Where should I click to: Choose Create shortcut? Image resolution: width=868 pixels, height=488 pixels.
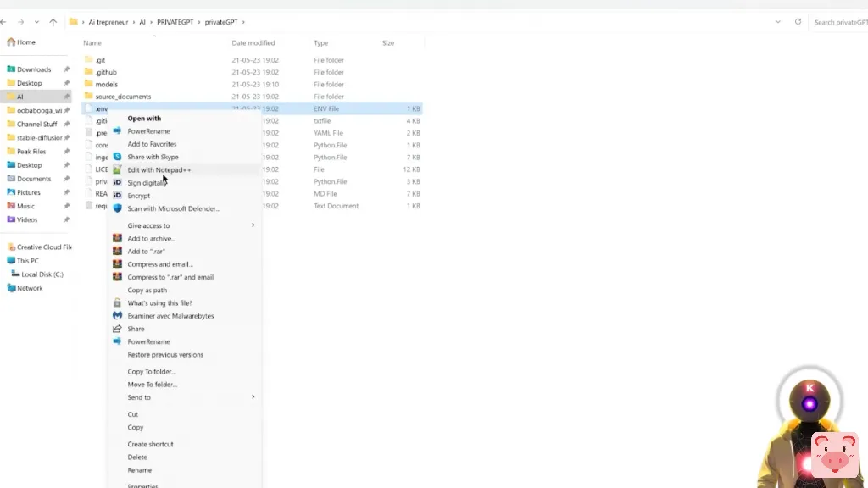pos(150,444)
